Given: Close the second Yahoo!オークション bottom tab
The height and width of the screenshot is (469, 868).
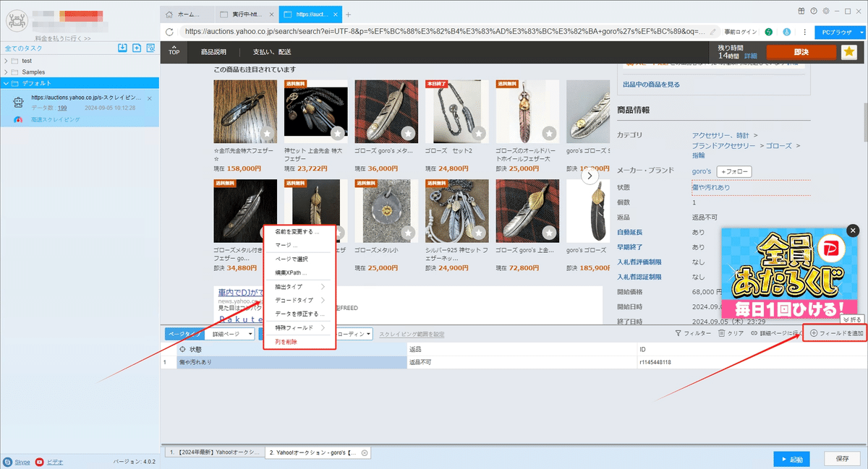Looking at the screenshot, I should click(365, 452).
